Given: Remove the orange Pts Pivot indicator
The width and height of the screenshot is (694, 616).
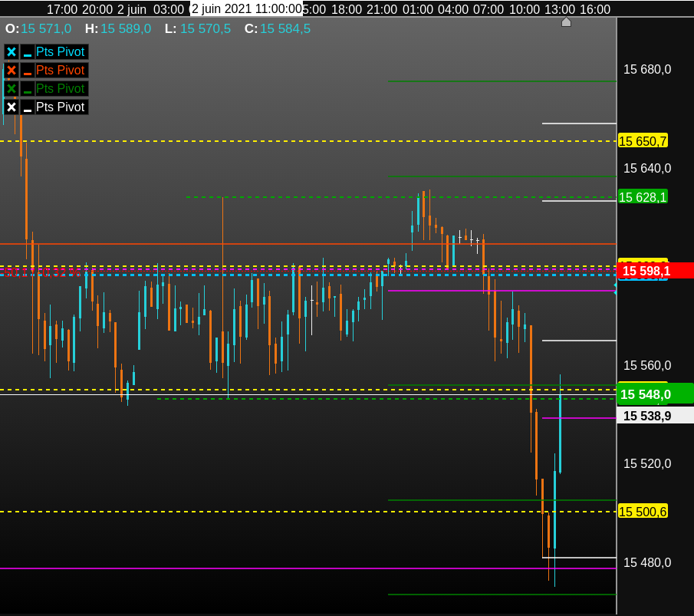Looking at the screenshot, I should pyautogui.click(x=12, y=71).
